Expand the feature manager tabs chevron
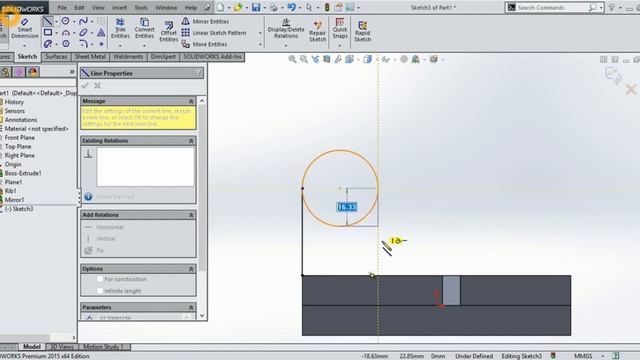 click(72, 72)
